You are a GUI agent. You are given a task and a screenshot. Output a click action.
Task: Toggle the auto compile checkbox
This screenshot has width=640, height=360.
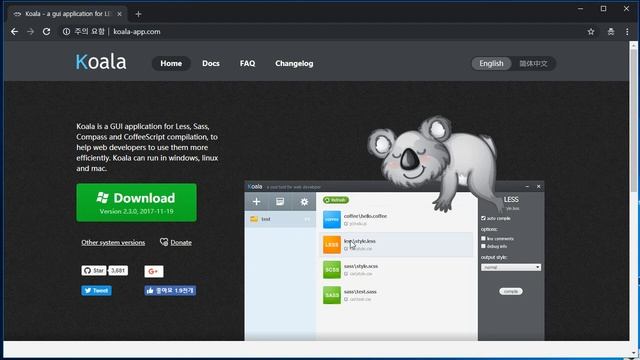pos(483,218)
